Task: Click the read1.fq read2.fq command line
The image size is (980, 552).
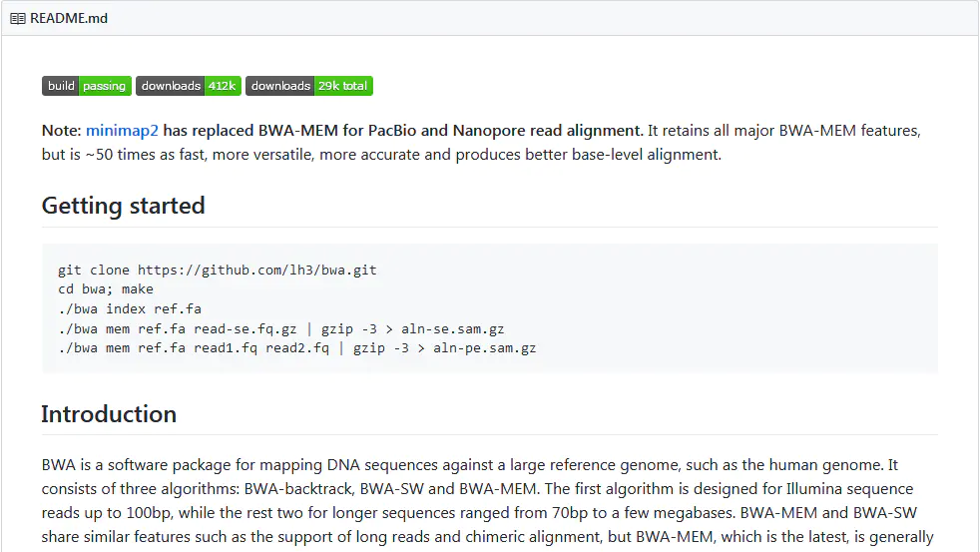Action: pyautogui.click(x=296, y=348)
